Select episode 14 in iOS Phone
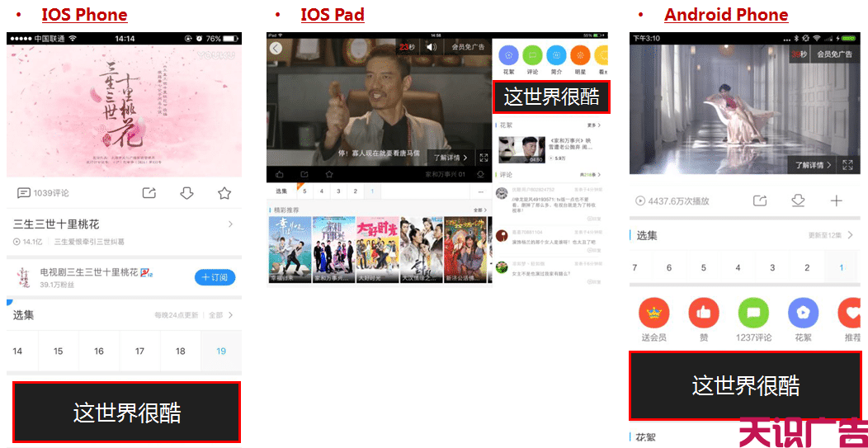Image resolution: width=868 pixels, height=448 pixels. coord(17,351)
